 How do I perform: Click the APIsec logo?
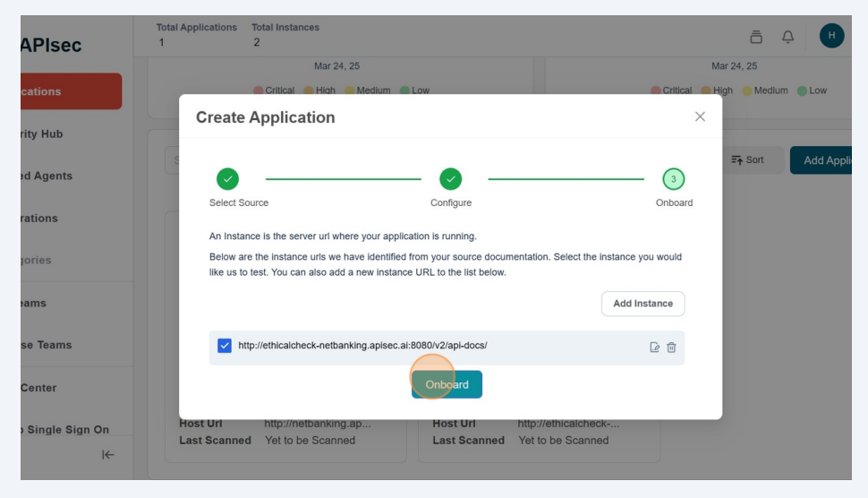coord(51,45)
